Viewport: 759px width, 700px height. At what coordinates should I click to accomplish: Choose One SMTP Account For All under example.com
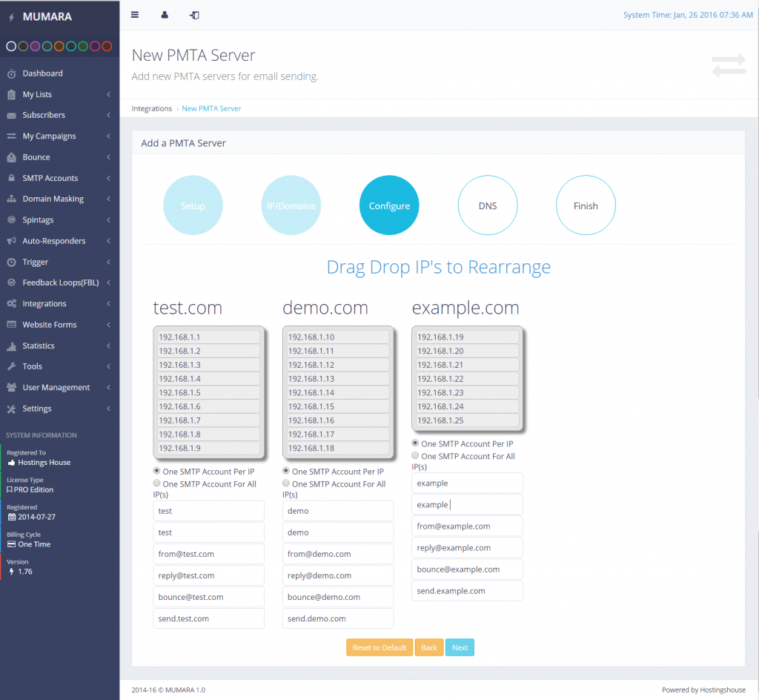point(415,457)
